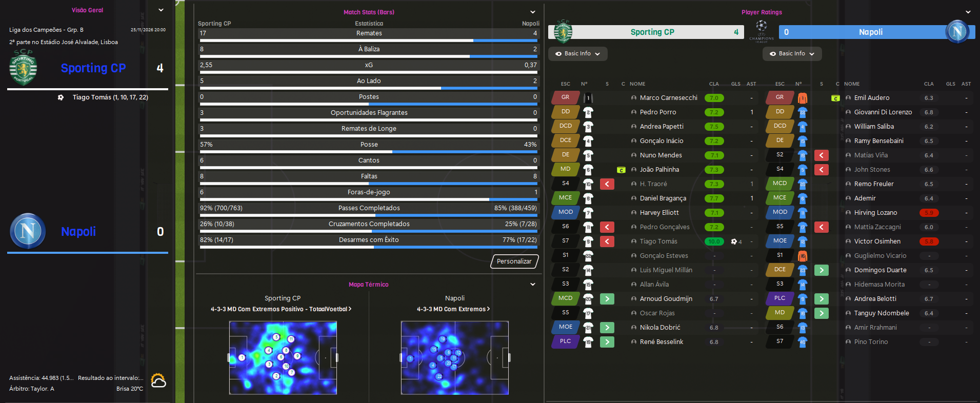
Task: Click the Sporting CP crest in the overview panel
Action: coord(23,67)
